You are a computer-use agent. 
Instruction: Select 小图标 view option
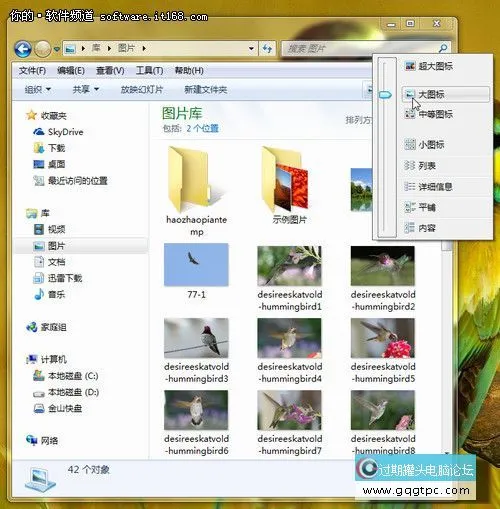[x=446, y=144]
